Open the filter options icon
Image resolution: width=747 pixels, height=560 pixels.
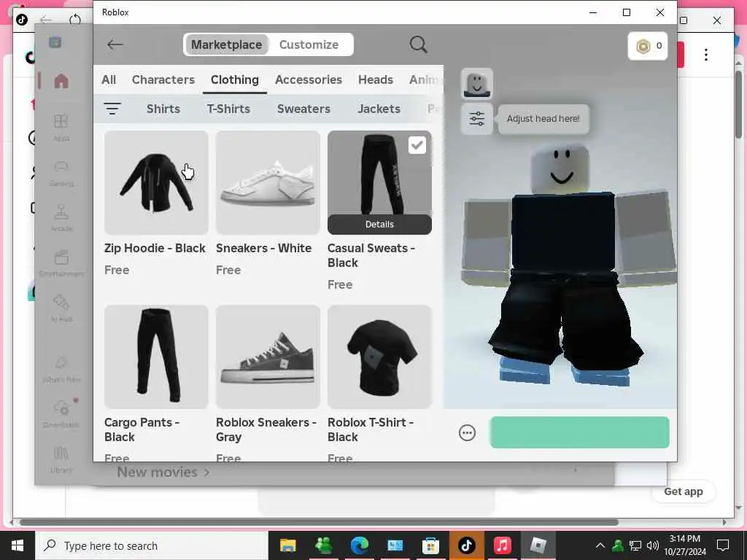(112, 109)
